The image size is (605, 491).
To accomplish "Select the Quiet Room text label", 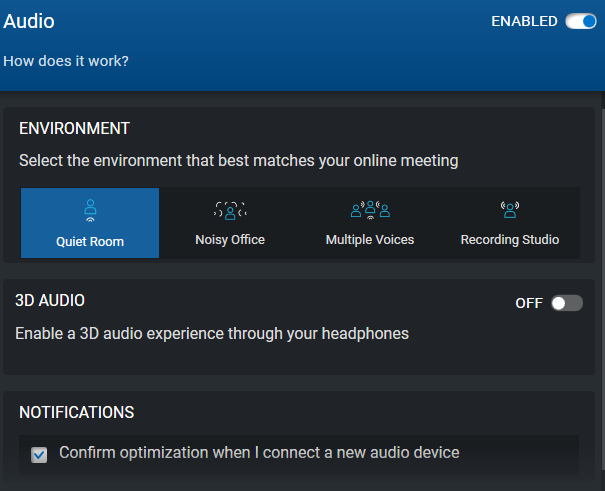I will pyautogui.click(x=90, y=241).
